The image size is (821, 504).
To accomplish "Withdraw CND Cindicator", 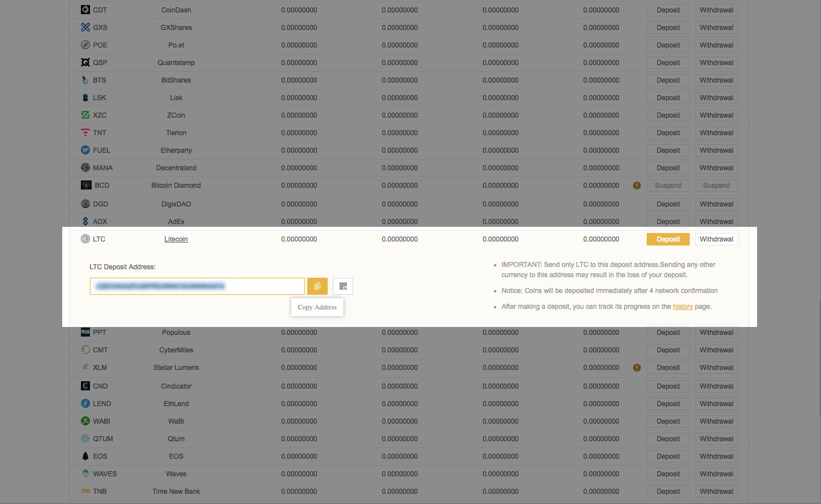I will point(716,386).
